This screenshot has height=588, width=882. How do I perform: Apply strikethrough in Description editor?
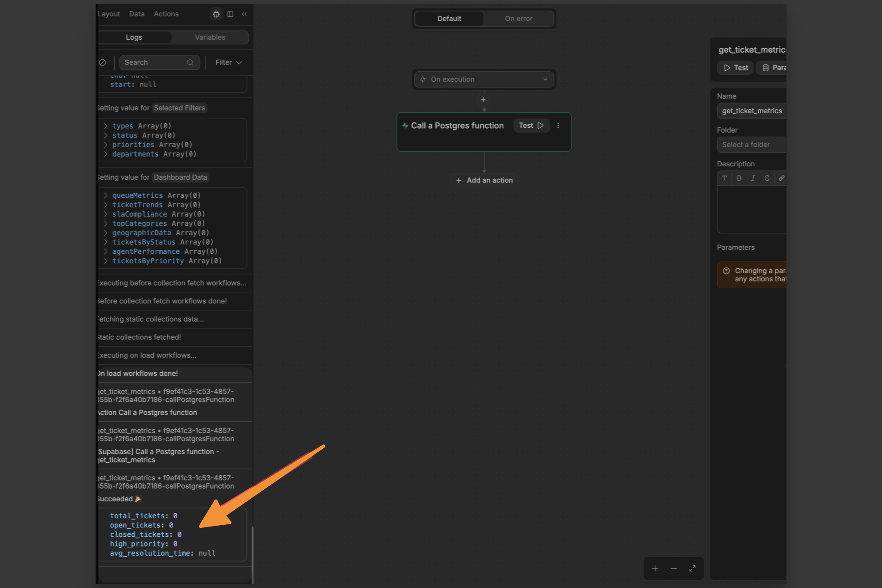(767, 178)
